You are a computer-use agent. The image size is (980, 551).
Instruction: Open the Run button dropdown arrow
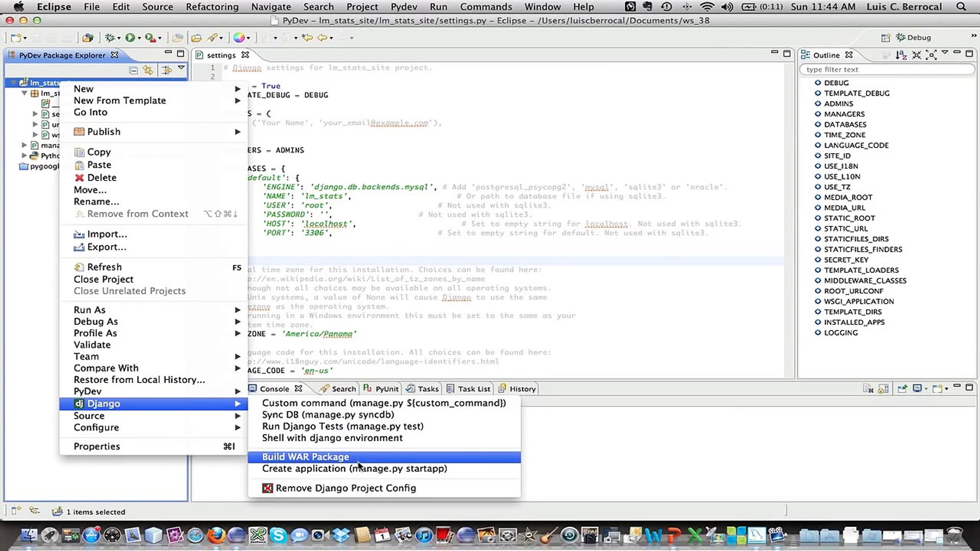[x=139, y=38]
